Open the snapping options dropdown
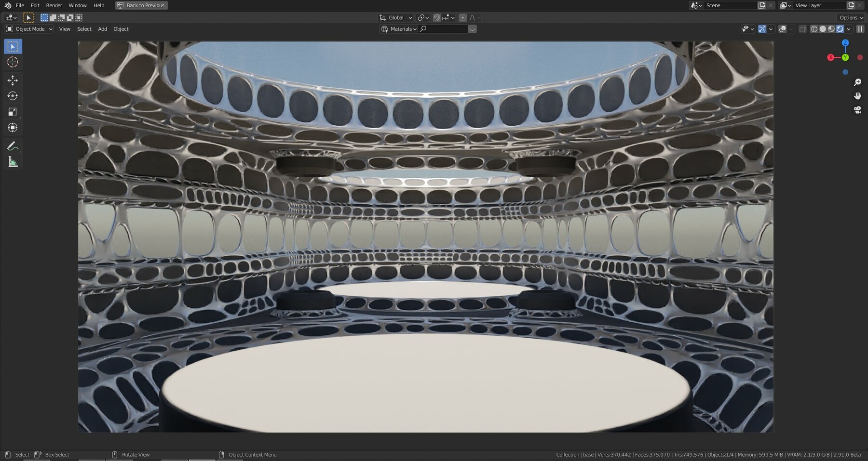 (448, 18)
